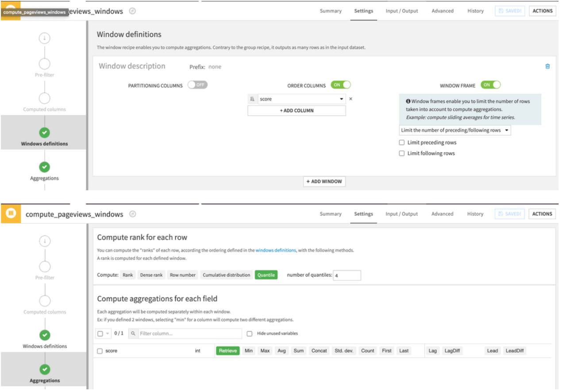Click the number of quantiles field
Screen dimensions: 563x392
coord(347,275)
